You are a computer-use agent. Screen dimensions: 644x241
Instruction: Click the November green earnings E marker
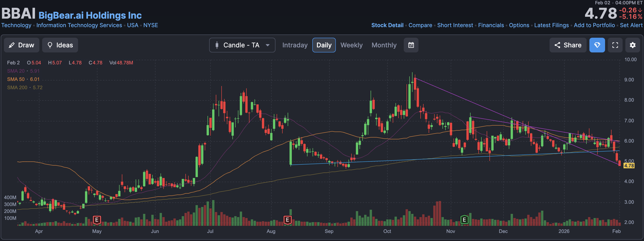point(464,220)
